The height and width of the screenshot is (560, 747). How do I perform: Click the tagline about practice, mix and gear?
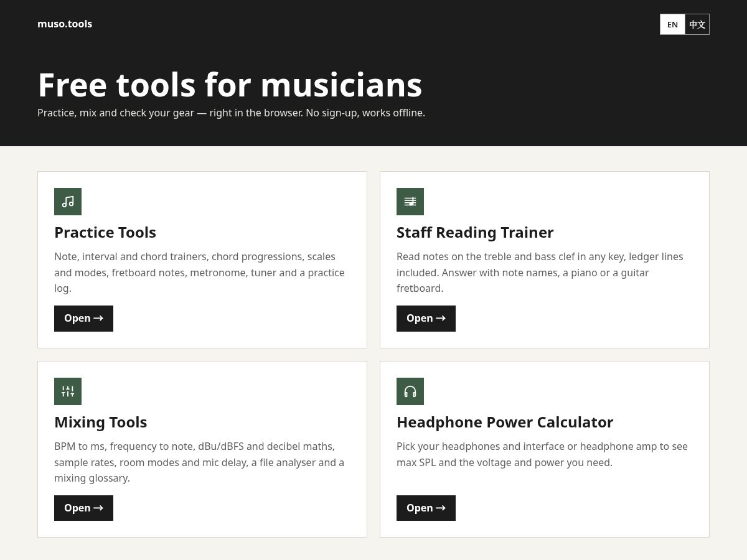231,113
